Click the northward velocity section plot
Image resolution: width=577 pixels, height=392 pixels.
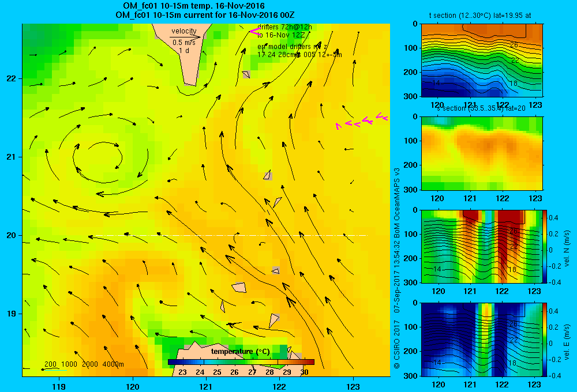(482, 246)
